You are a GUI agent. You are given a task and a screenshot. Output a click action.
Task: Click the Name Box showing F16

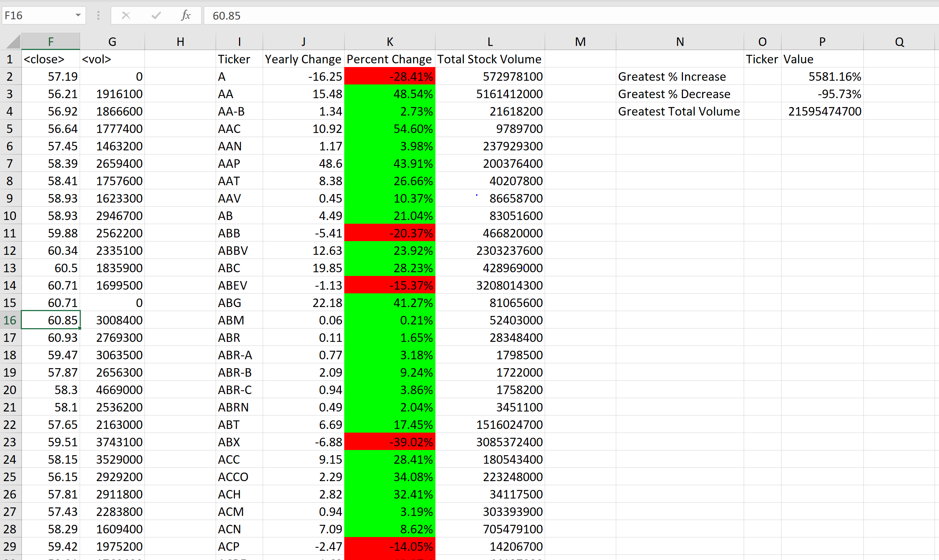38,16
